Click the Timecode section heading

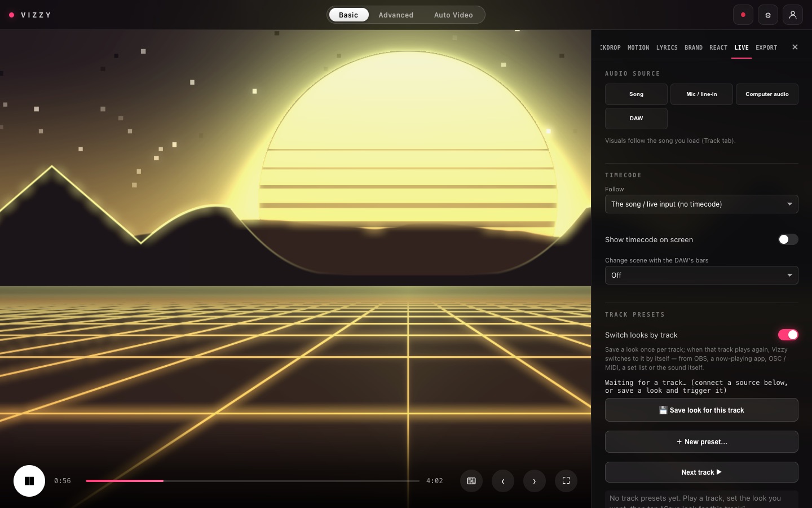click(623, 176)
